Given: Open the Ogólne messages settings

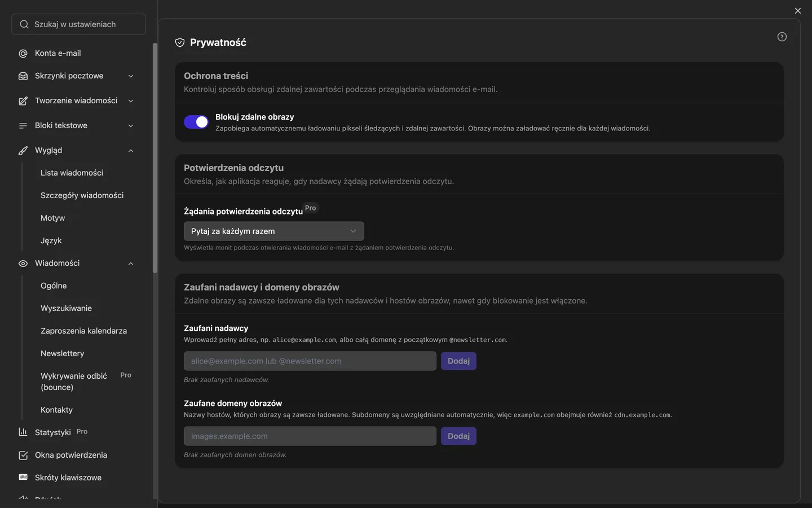Looking at the screenshot, I should 54,286.
